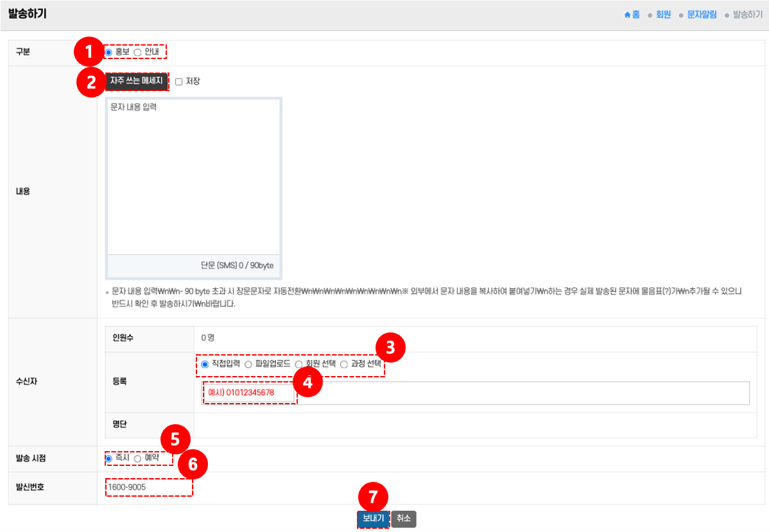The image size is (769, 532).
Task: Click the 발신번호 field showing 1600-9005
Action: click(x=149, y=487)
